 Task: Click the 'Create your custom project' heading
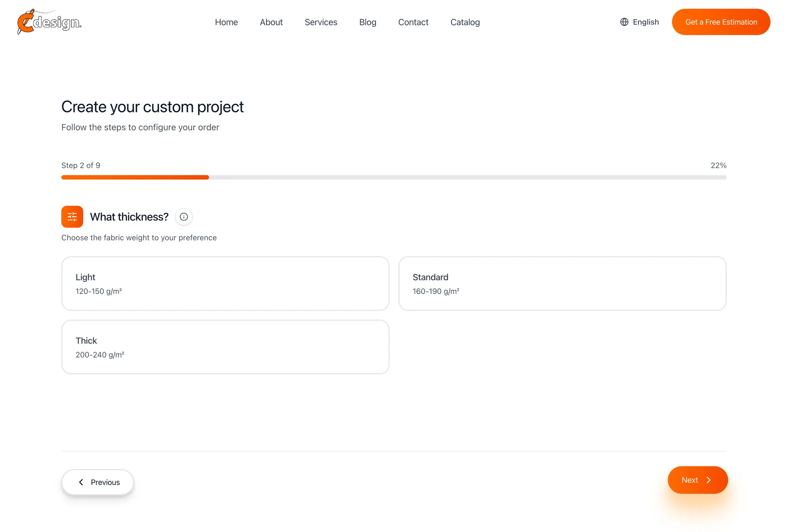pyautogui.click(x=152, y=107)
